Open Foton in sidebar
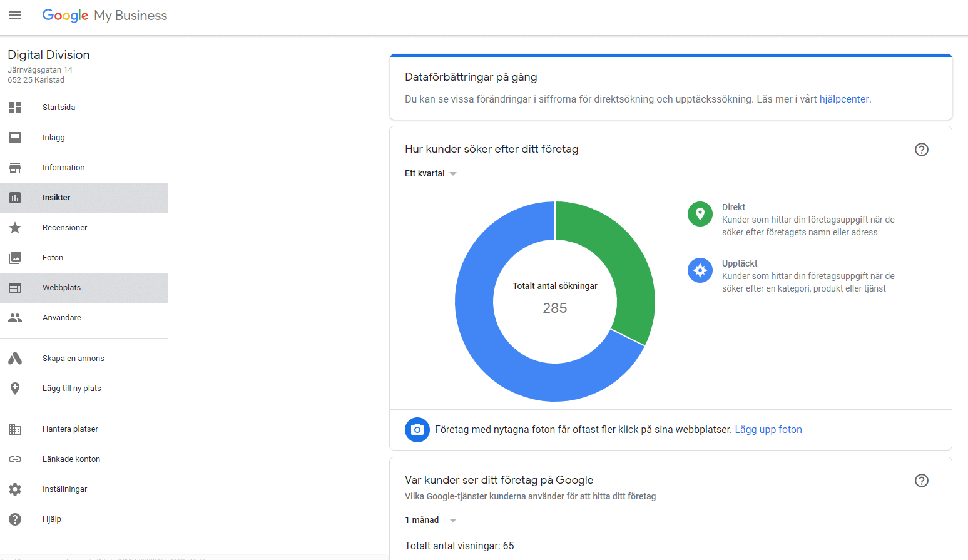968x560 pixels. (x=84, y=258)
